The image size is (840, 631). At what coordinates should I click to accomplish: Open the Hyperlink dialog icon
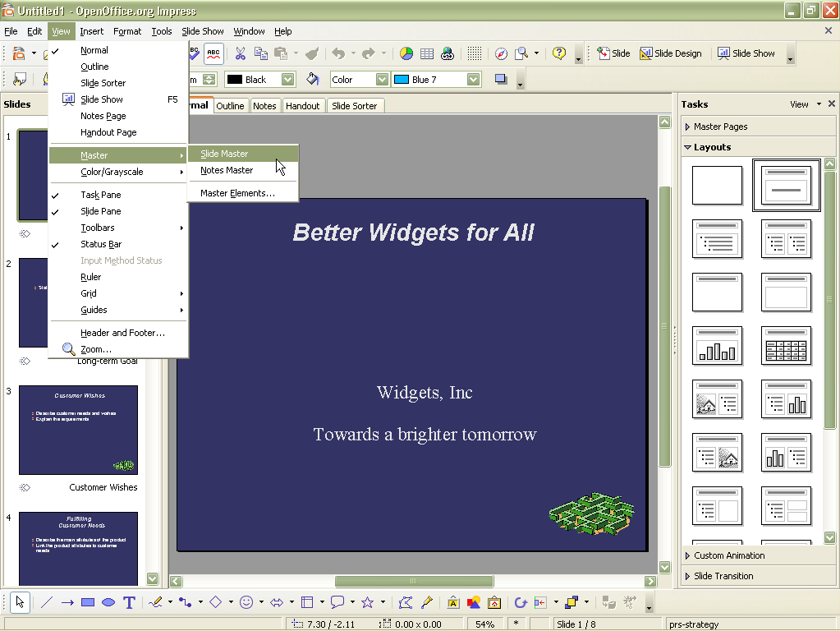(448, 53)
